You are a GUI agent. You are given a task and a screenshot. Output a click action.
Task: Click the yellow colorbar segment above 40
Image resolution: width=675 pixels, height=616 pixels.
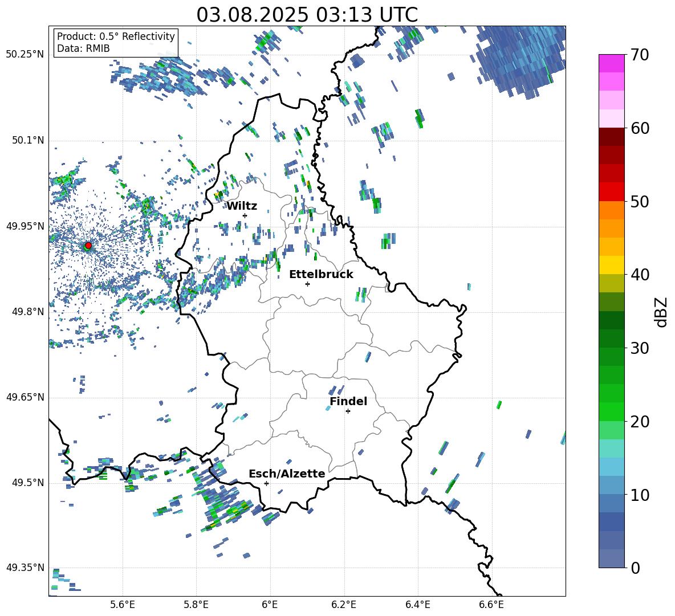click(x=611, y=265)
